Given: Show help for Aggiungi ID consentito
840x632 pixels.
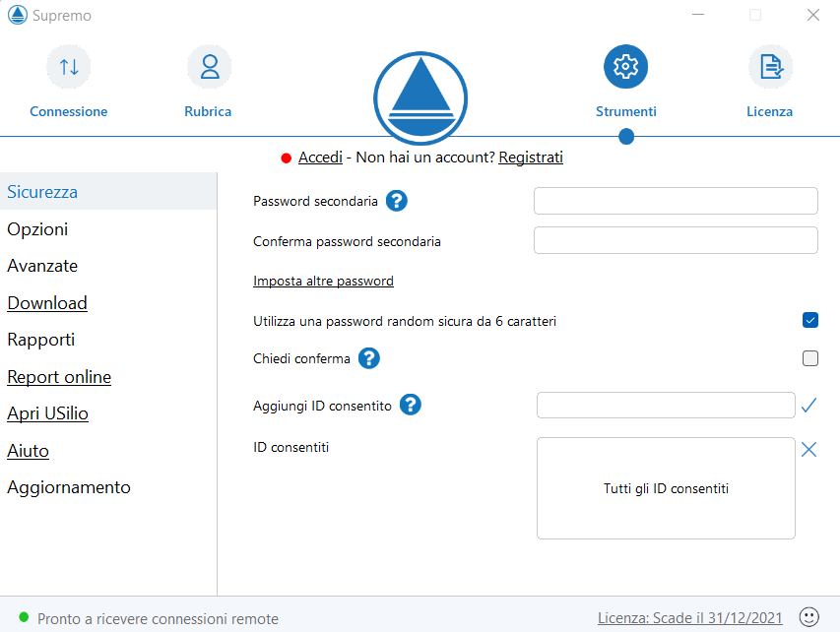Looking at the screenshot, I should 411,405.
